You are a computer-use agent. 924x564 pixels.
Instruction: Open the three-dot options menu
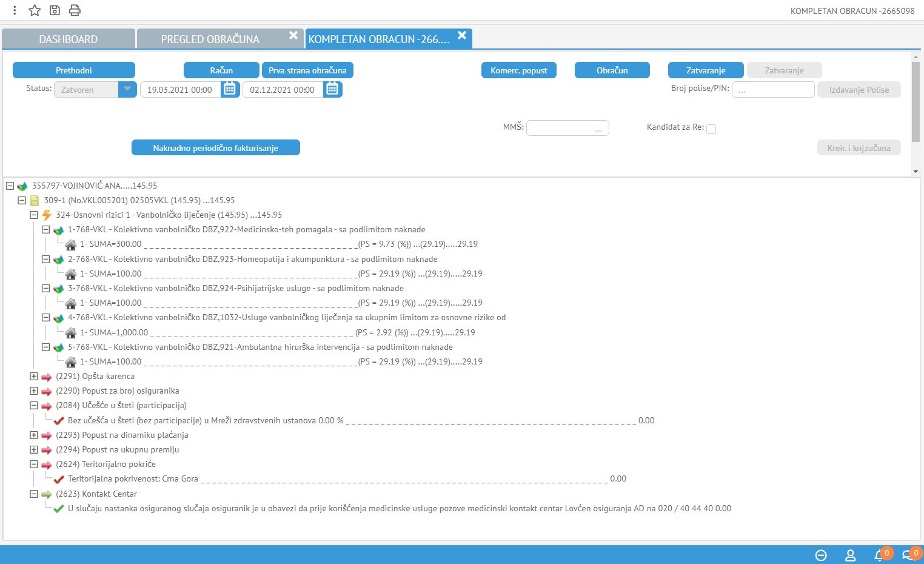click(15, 10)
